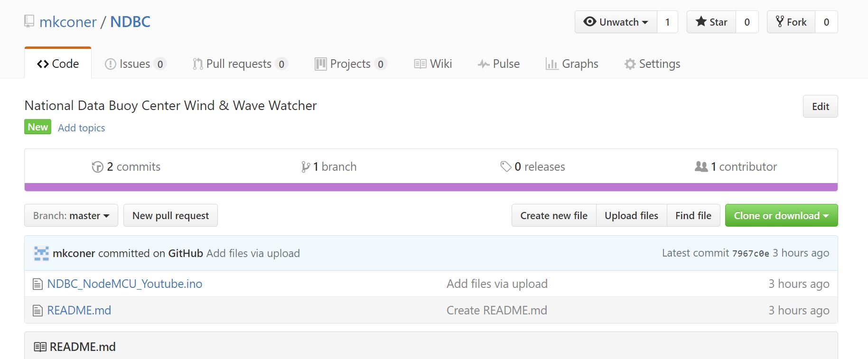Go to the Pull requests tab
Screen dimensions: 868x359
point(240,64)
